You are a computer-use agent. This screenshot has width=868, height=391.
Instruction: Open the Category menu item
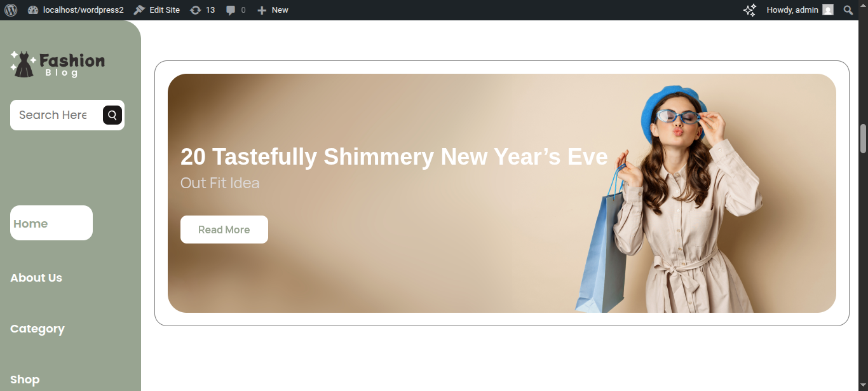[37, 329]
